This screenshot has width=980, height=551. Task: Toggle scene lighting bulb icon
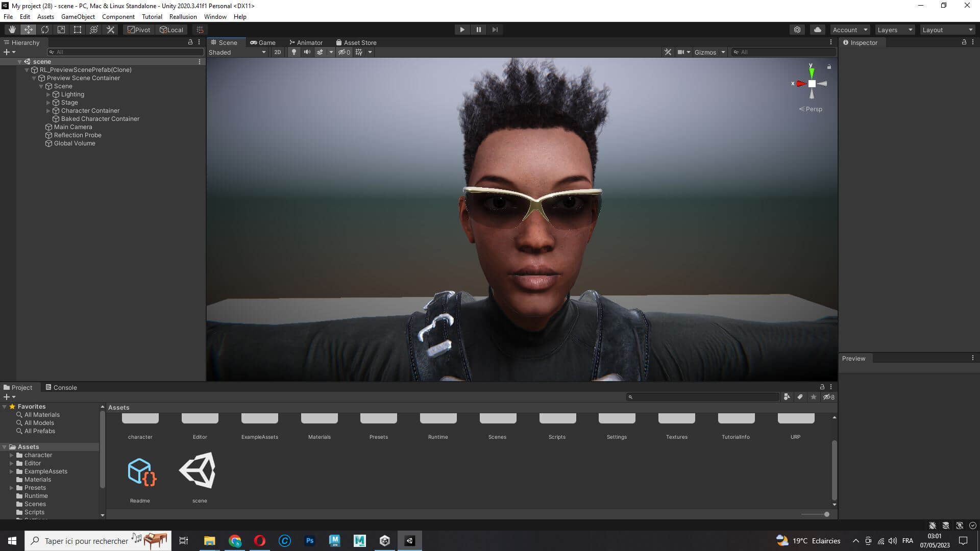coord(293,52)
